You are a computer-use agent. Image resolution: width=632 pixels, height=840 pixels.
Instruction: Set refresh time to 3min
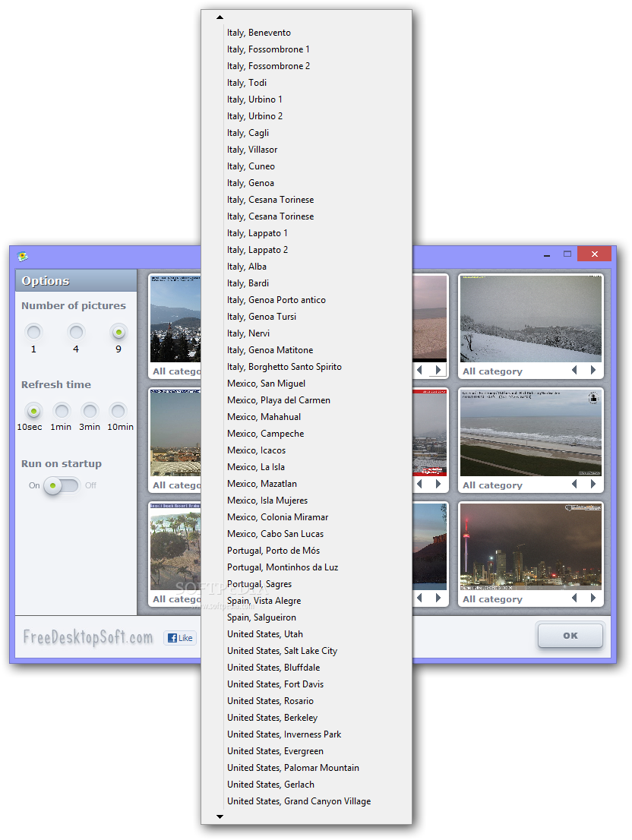tap(90, 411)
